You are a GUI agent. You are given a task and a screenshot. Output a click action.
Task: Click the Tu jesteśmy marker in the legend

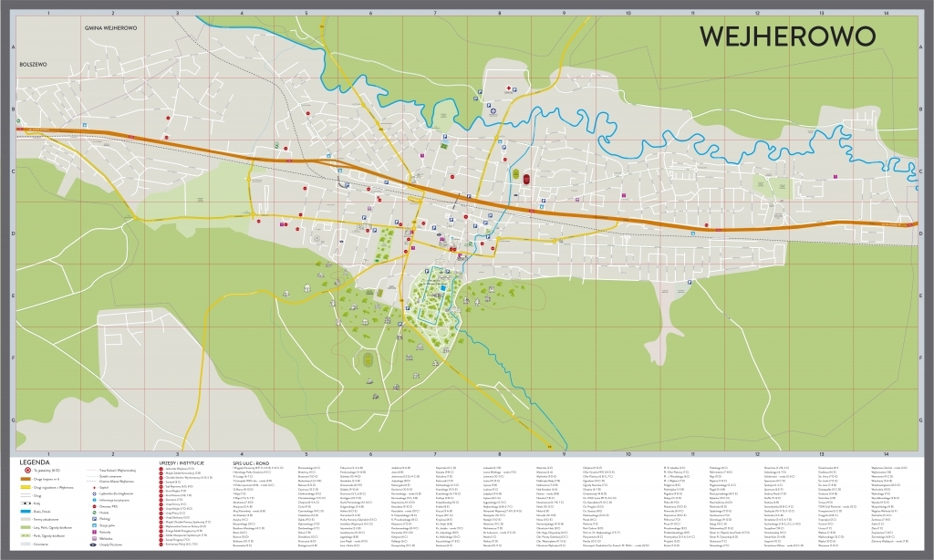[x=27, y=470]
